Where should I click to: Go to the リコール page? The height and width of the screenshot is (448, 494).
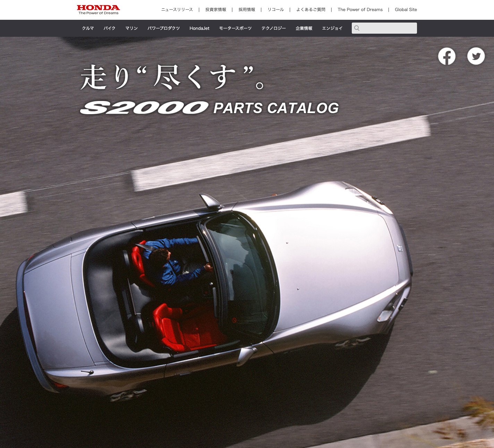pos(275,10)
